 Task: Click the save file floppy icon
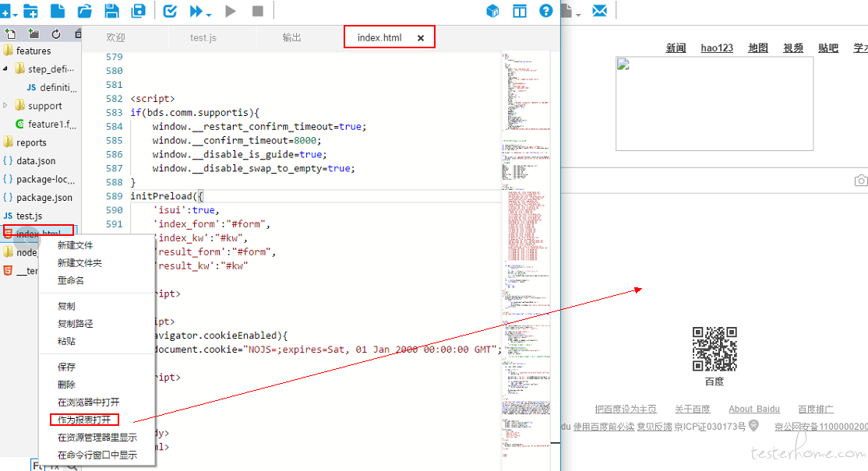(112, 10)
